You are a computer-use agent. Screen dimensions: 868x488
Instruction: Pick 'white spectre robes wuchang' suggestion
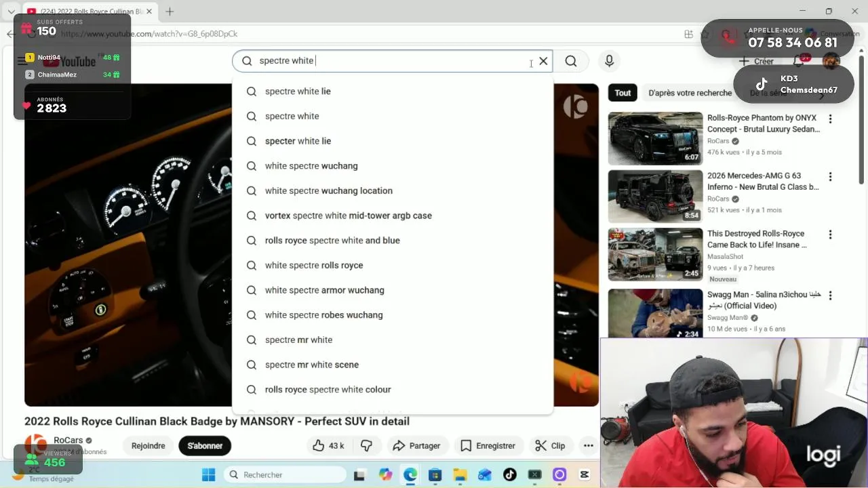coord(393,314)
